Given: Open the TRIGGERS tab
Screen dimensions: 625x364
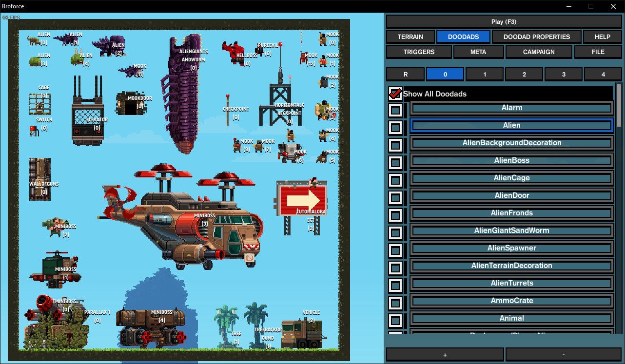Looking at the screenshot, I should [x=419, y=52].
